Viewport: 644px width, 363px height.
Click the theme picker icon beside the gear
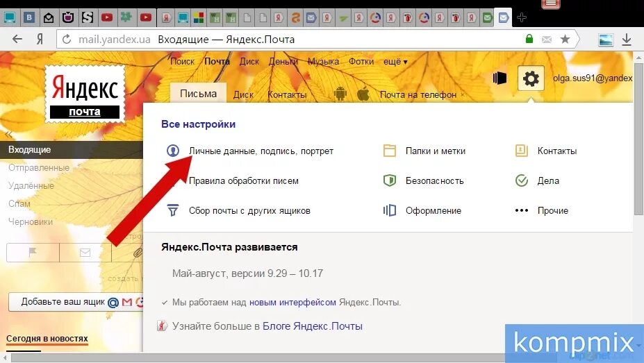[x=499, y=78]
